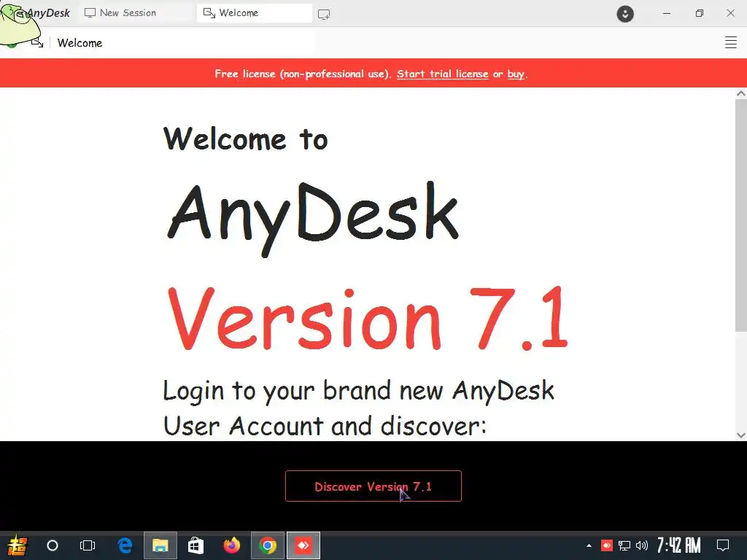Click the Start trial license link
The image size is (747, 560).
tap(442, 74)
